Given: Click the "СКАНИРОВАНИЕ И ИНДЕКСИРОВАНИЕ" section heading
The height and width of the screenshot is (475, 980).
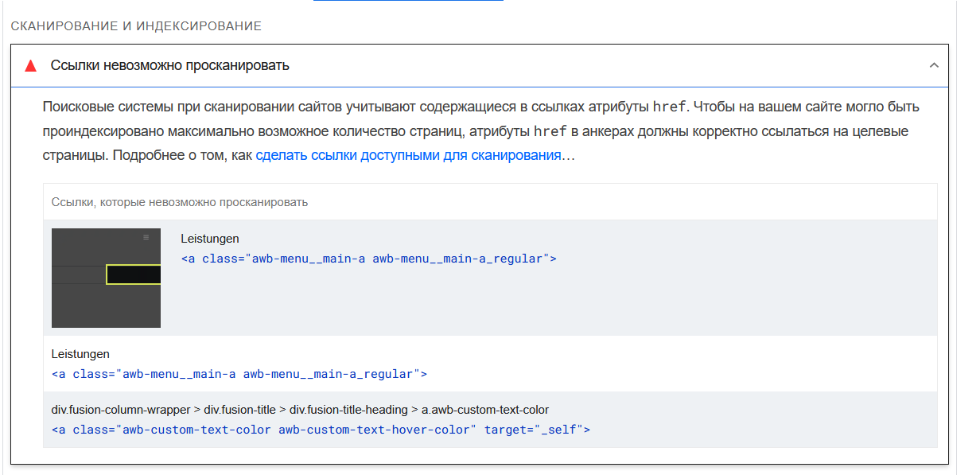Looking at the screenshot, I should click(136, 26).
